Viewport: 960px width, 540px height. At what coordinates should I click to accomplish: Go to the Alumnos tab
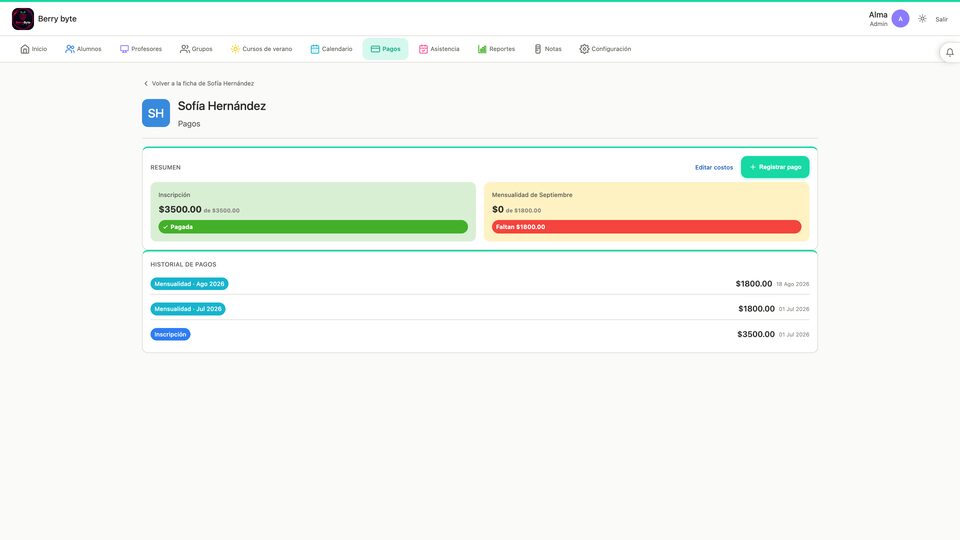click(x=83, y=49)
